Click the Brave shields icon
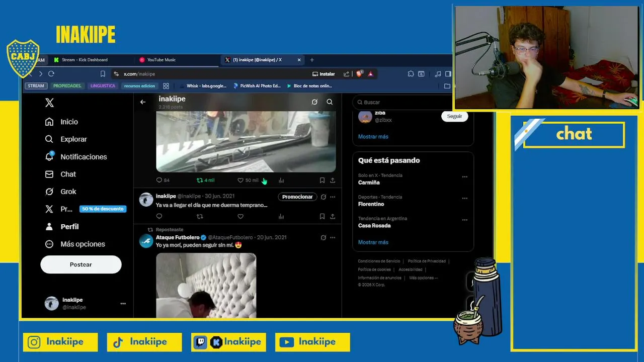The image size is (644, 362). [x=359, y=74]
